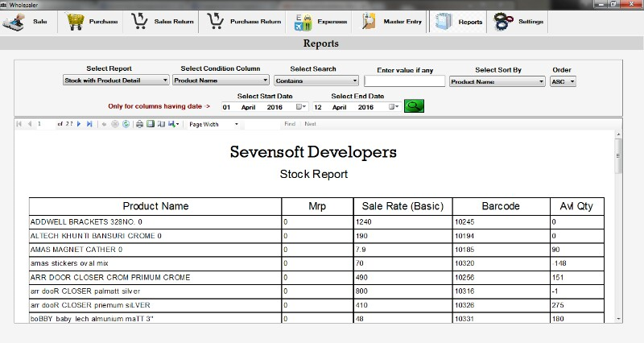Refresh the report

click(126, 124)
